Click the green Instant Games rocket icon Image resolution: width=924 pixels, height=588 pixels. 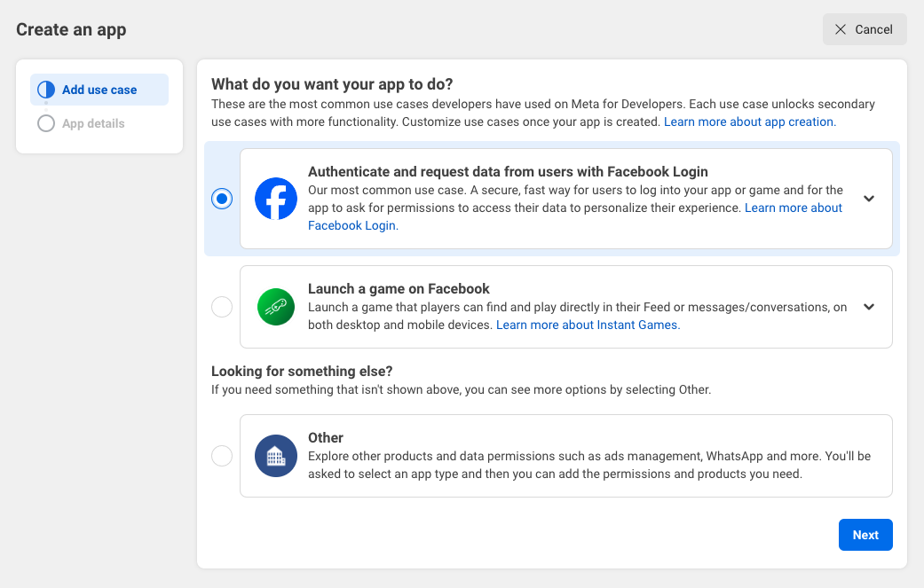[x=275, y=306]
